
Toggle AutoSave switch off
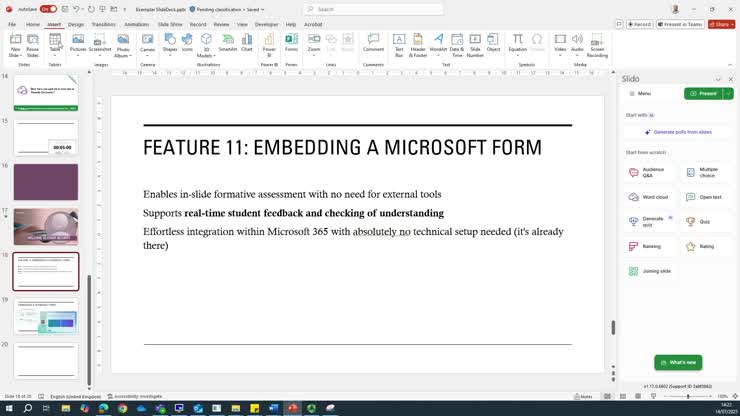pyautogui.click(x=48, y=9)
